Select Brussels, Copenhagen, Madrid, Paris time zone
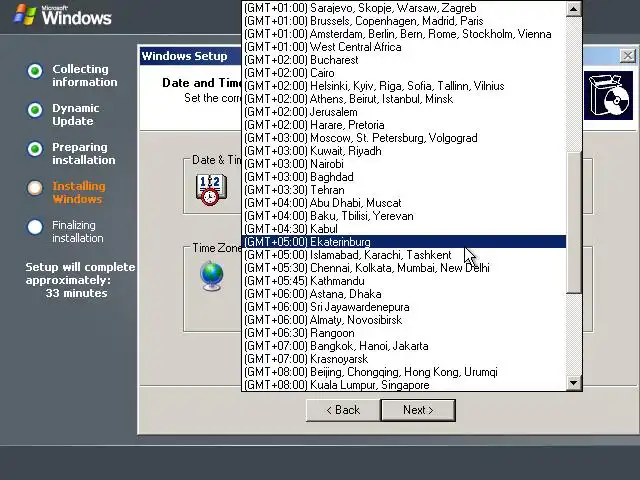This screenshot has height=480, width=640. coord(404,21)
